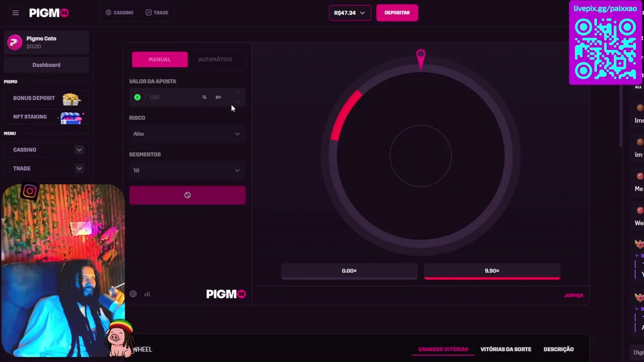Select the Vitórias da Sorte tab

point(506,349)
